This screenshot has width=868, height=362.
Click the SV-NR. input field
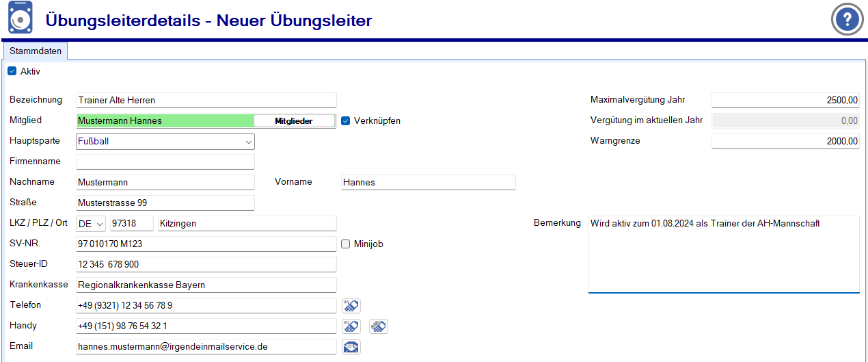click(x=206, y=244)
